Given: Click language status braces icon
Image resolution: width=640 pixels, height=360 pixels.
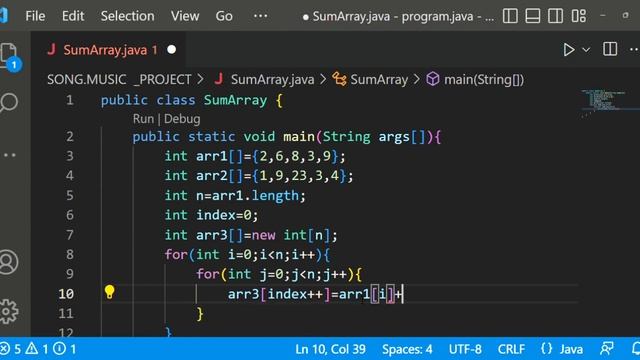Looking at the screenshot, I should (x=546, y=349).
